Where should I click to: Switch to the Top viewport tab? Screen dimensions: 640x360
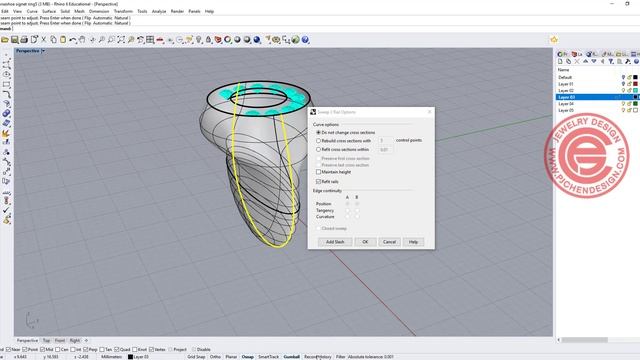pyautogui.click(x=46, y=340)
